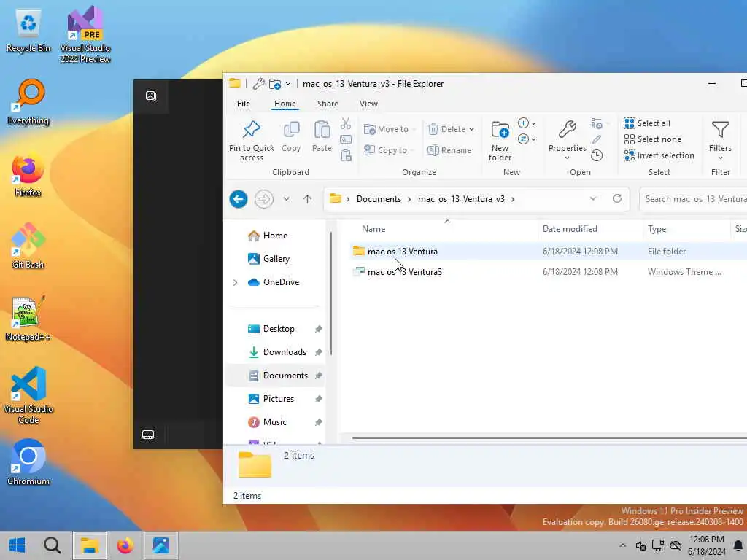Customize Quick Access Toolbar dropdown
Image resolution: width=747 pixels, height=560 pixels.
pyautogui.click(x=288, y=84)
